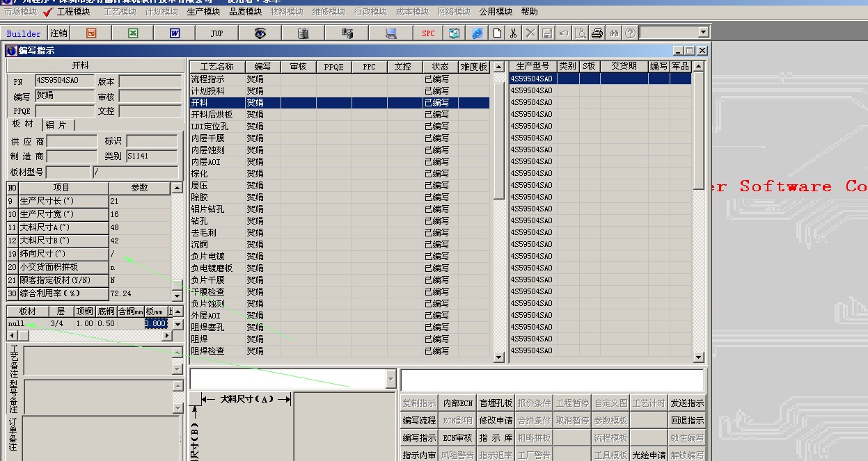Click the 类别 field showing S1141
Viewport: 868px width, 461px height.
[152, 156]
